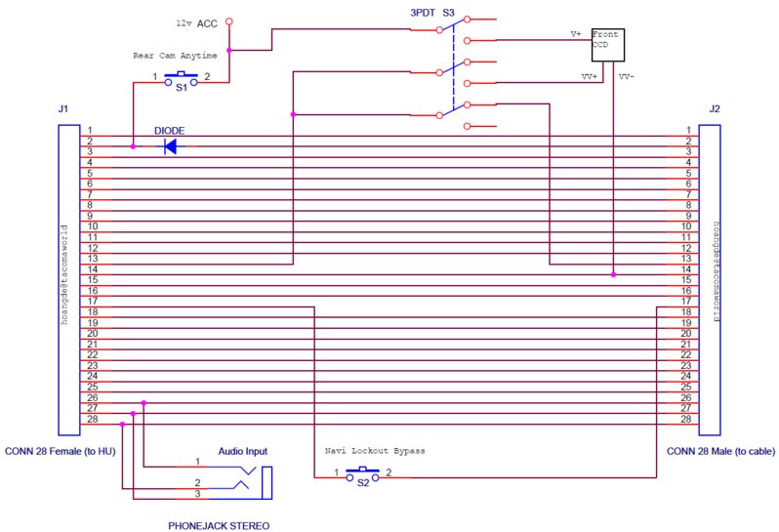This screenshot has width=779, height=532.
Task: Click pin number 1 on J1
Action: tap(90, 130)
